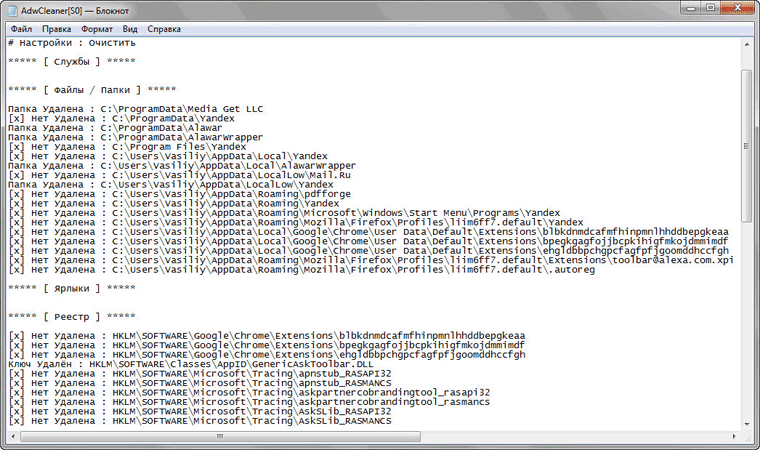Click the line ending 'askpartnercobrandingtool_rasapi32'
Screen dimensions: 760x450
click(x=249, y=393)
